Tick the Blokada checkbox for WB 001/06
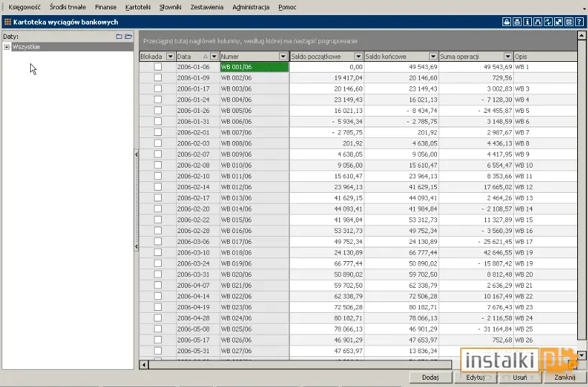 (158, 67)
